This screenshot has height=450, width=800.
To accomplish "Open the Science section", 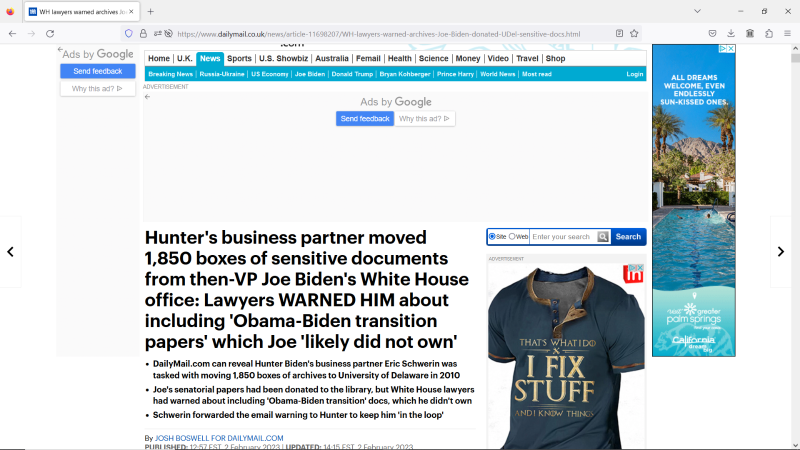I will 434,59.
